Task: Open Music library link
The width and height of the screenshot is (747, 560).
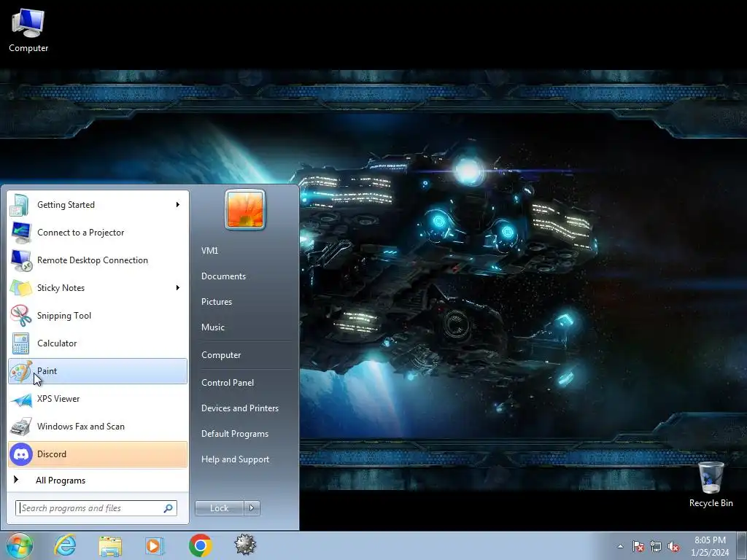Action: tap(213, 327)
